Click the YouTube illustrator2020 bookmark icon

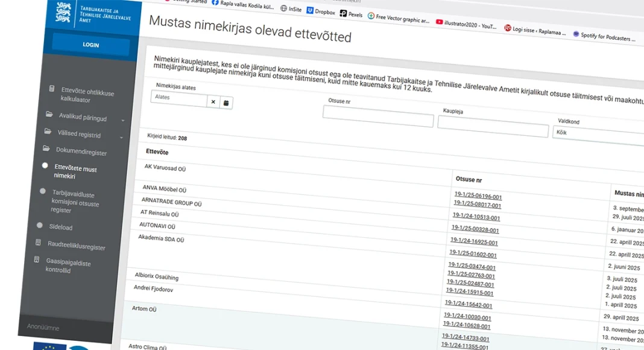point(438,23)
